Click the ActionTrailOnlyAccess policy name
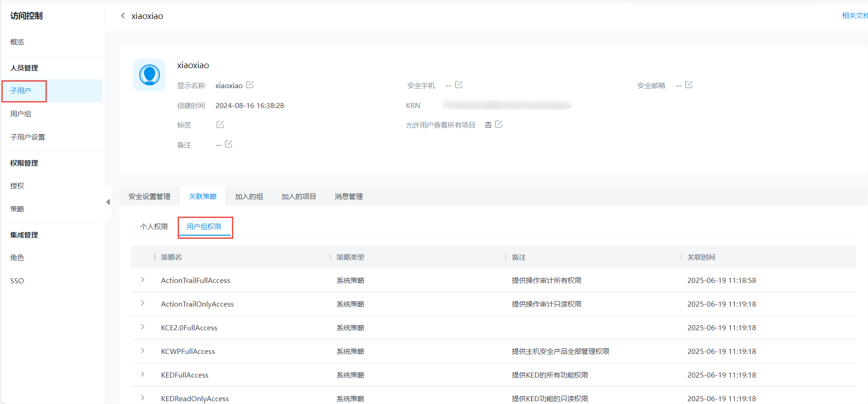Screen dimensions: 868x404 coord(197,304)
